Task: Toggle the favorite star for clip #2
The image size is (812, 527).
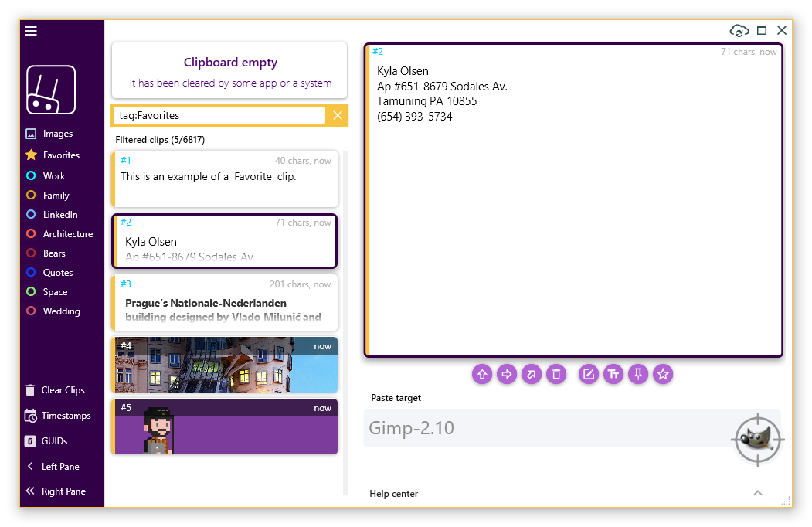Action: [x=663, y=374]
